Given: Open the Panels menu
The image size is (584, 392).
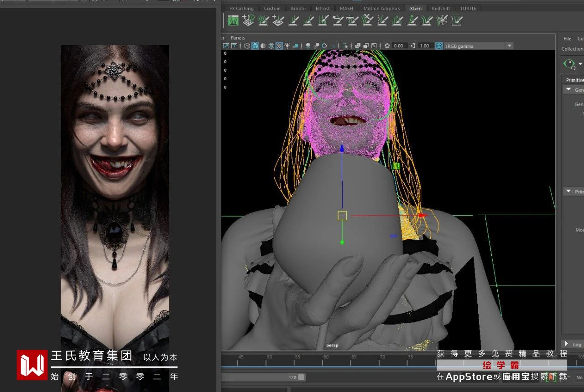Looking at the screenshot, I should [238, 38].
